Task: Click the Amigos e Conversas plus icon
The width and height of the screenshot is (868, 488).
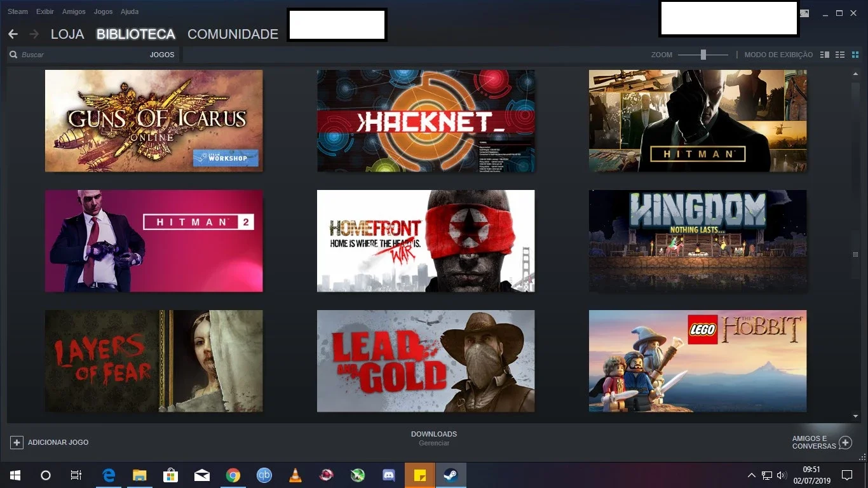Action: pos(845,442)
